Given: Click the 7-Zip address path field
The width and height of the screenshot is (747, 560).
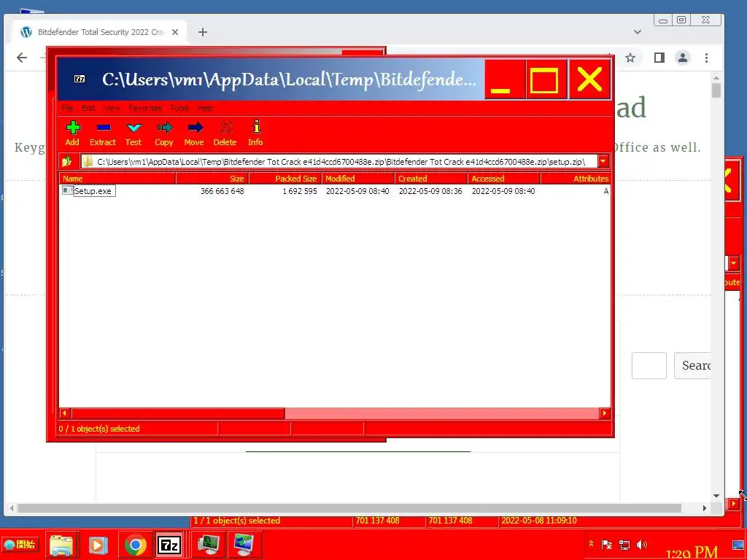Looking at the screenshot, I should (x=340, y=161).
